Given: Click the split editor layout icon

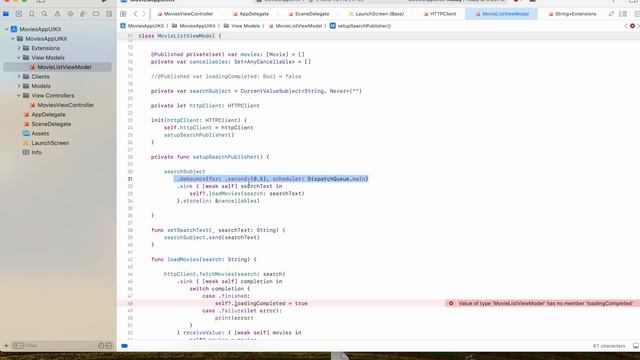Looking at the screenshot, I should click(623, 14).
